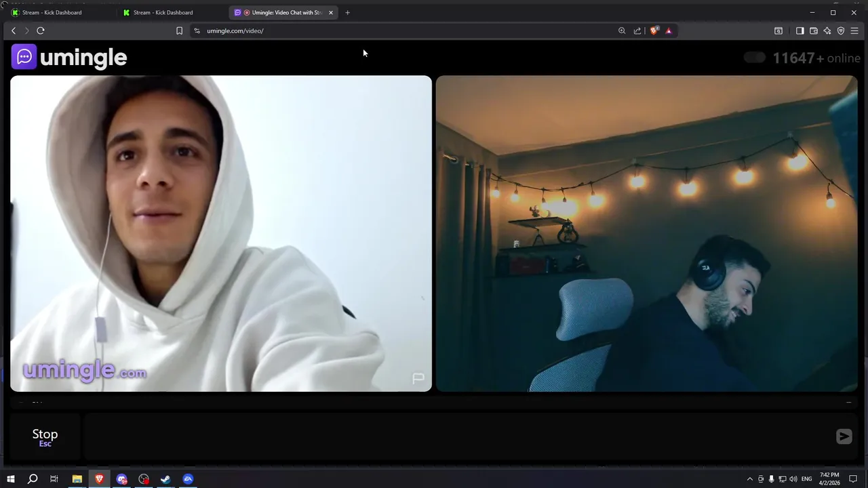Click the stranger's video feed
Image resolution: width=868 pixels, height=488 pixels.
pos(221,233)
